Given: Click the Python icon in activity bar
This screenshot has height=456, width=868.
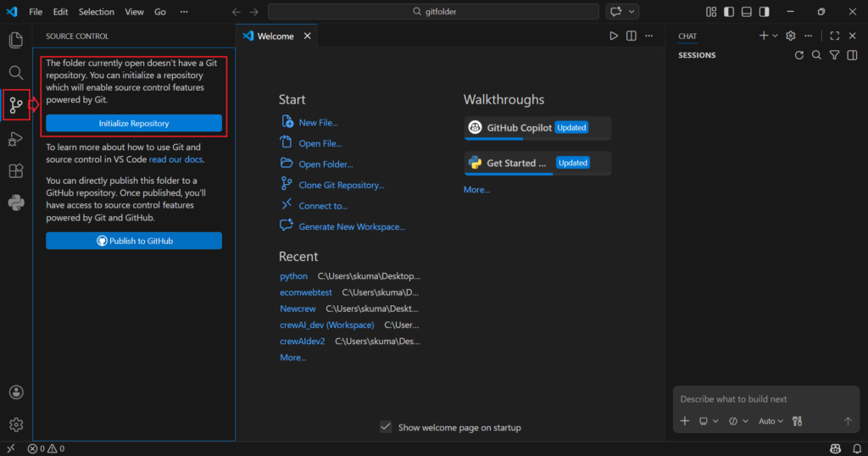Looking at the screenshot, I should click(x=15, y=203).
